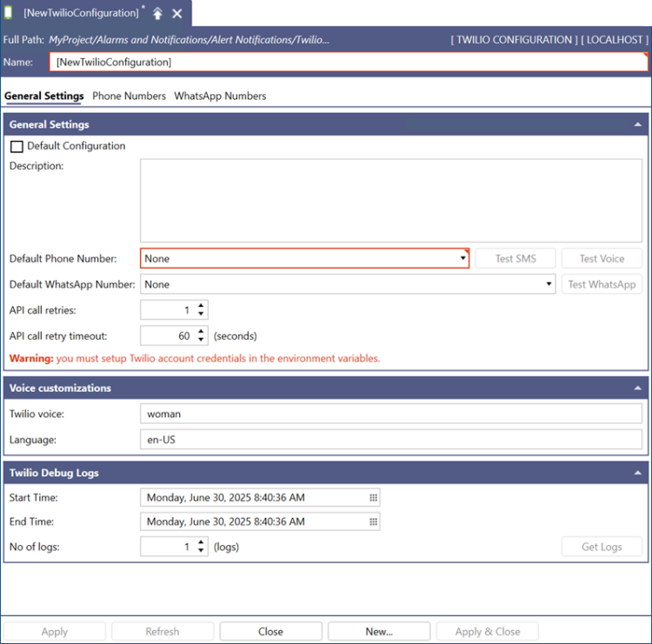Image resolution: width=652 pixels, height=644 pixels.
Task: Click into the Description text area
Action: 391,200
